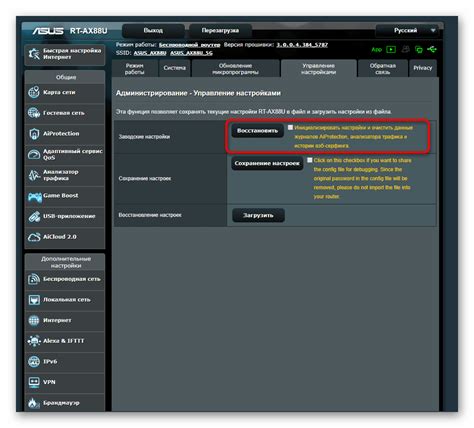Screen dimensions: 474x428
Task: Open the VPN monitor icon
Action: pos(34,382)
